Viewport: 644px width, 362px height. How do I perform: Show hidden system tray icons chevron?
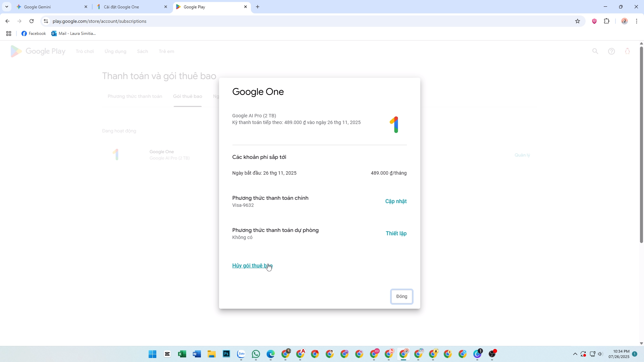pos(575,354)
